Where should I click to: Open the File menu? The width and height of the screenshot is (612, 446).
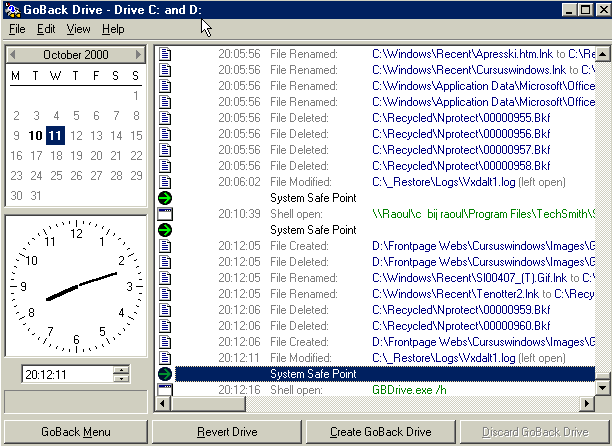click(17, 29)
